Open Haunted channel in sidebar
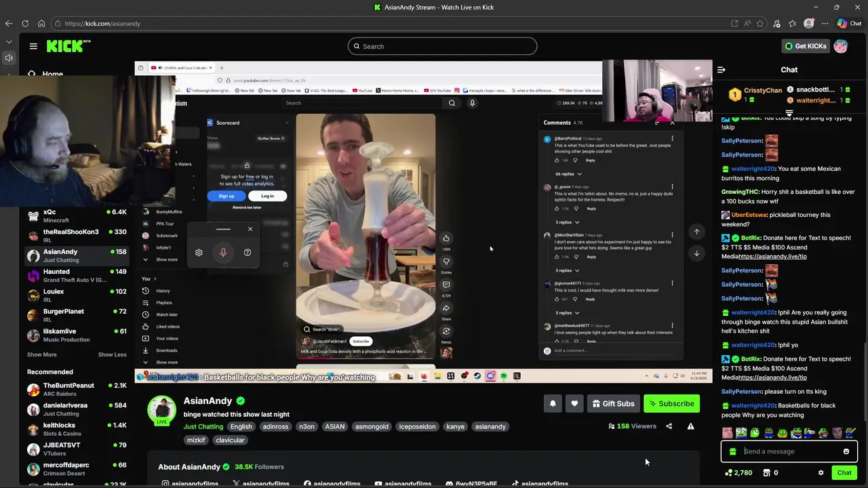 [77, 275]
